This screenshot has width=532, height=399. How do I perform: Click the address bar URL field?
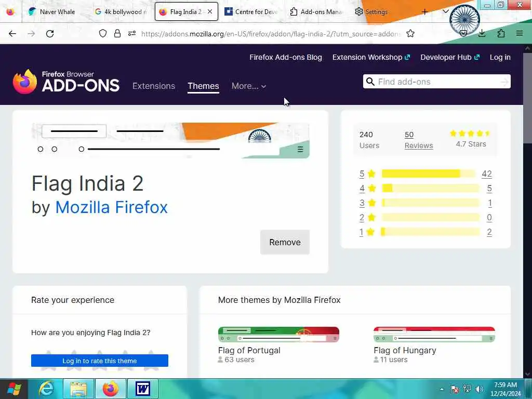(x=271, y=34)
